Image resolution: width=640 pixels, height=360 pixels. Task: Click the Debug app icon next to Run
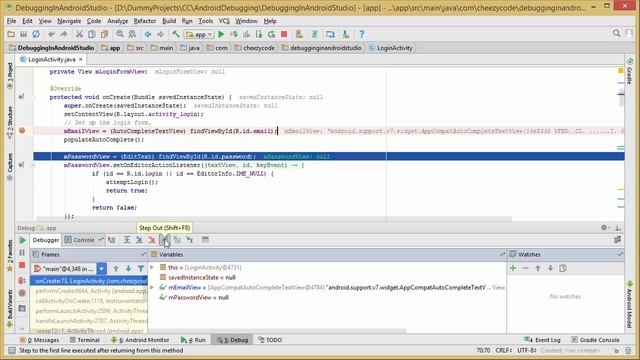[x=234, y=34]
